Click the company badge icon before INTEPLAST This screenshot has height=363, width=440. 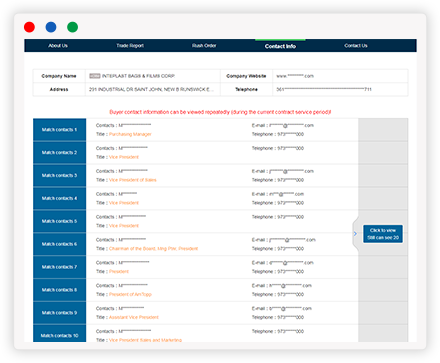[95, 76]
